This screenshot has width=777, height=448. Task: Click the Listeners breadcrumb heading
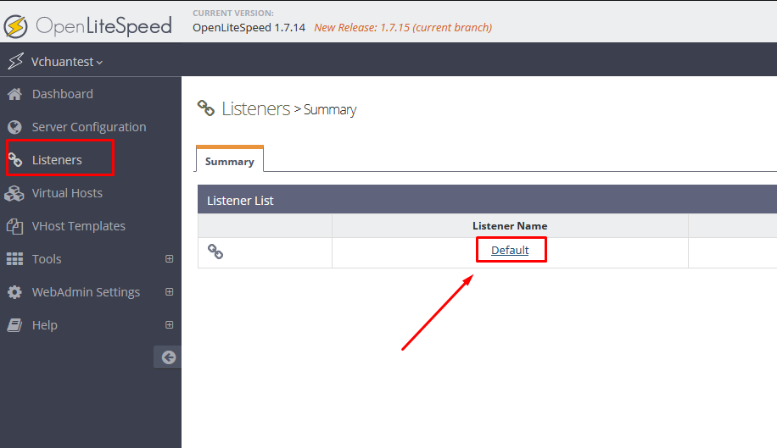256,109
